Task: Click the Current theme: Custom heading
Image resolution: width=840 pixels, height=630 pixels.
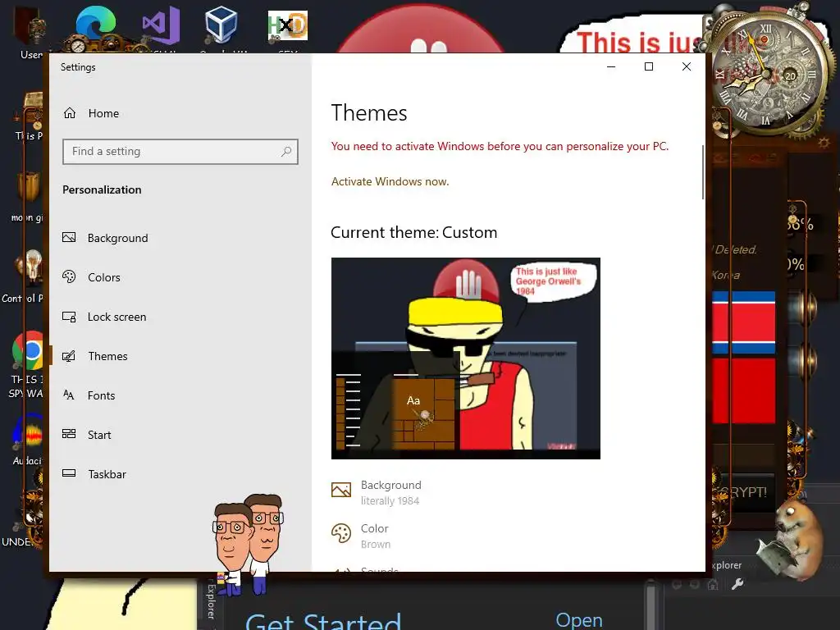Action: (x=413, y=232)
